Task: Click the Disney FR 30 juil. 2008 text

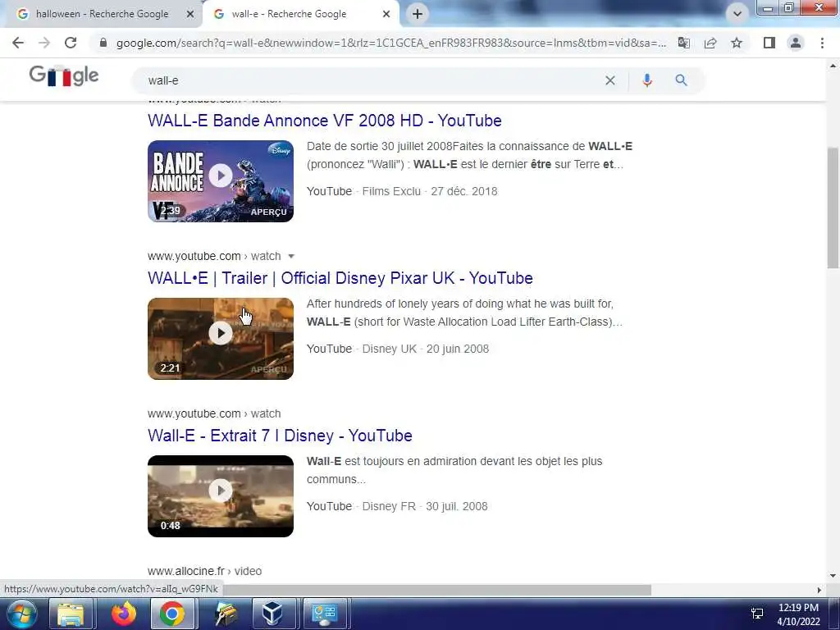Action: pos(425,506)
